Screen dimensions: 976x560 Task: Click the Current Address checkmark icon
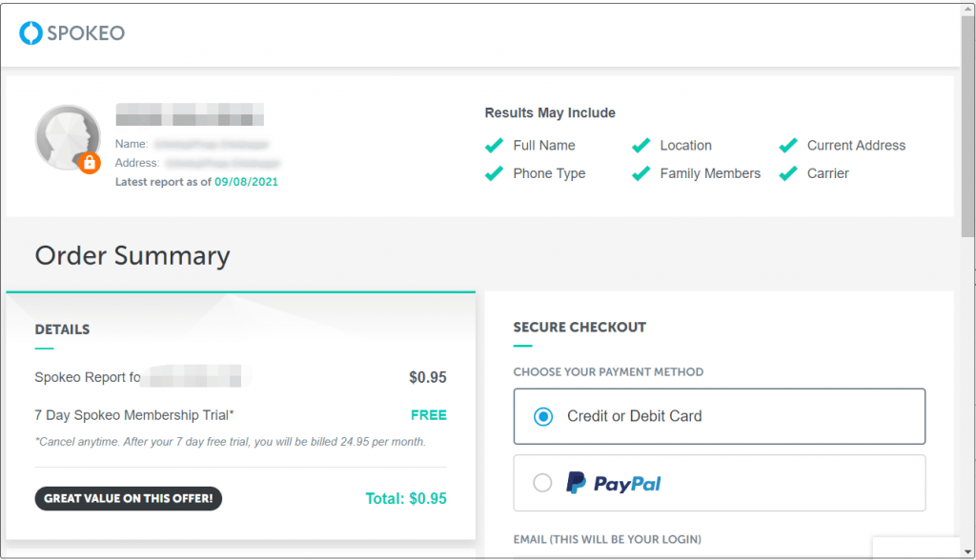point(788,146)
